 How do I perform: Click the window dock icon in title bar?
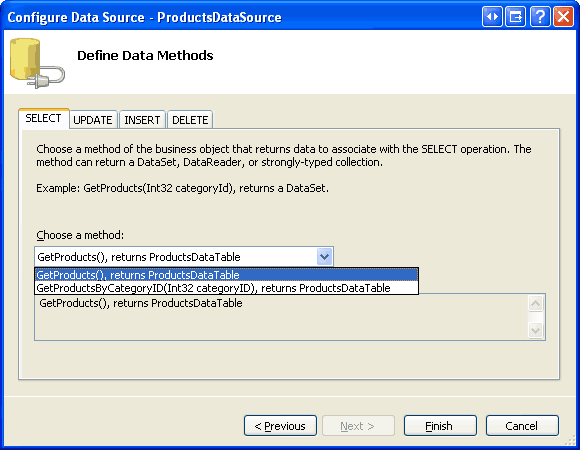515,17
